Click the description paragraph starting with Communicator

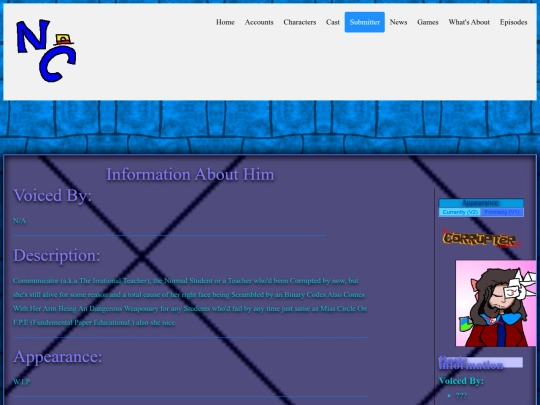(x=190, y=302)
